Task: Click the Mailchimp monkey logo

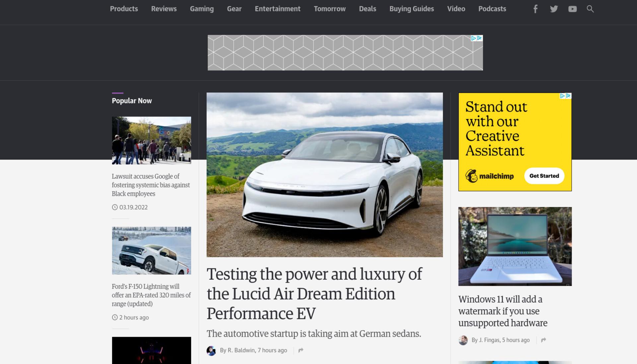Action: (x=471, y=176)
